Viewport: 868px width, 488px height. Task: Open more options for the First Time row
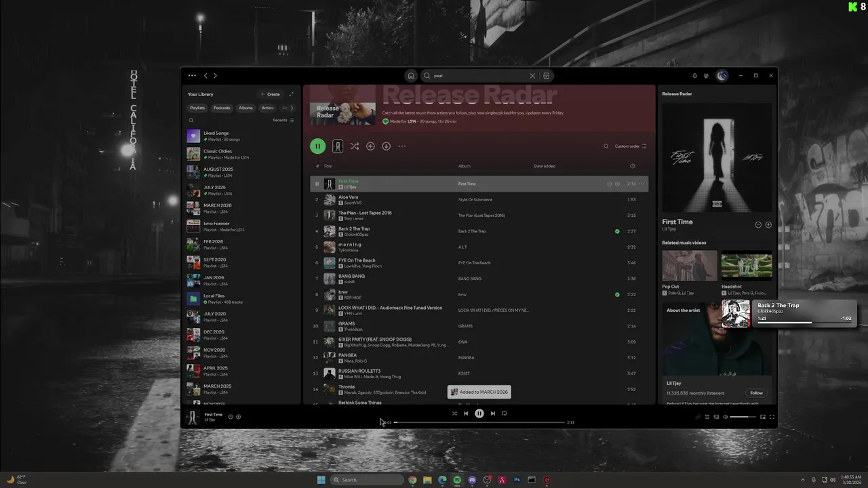[x=642, y=184]
